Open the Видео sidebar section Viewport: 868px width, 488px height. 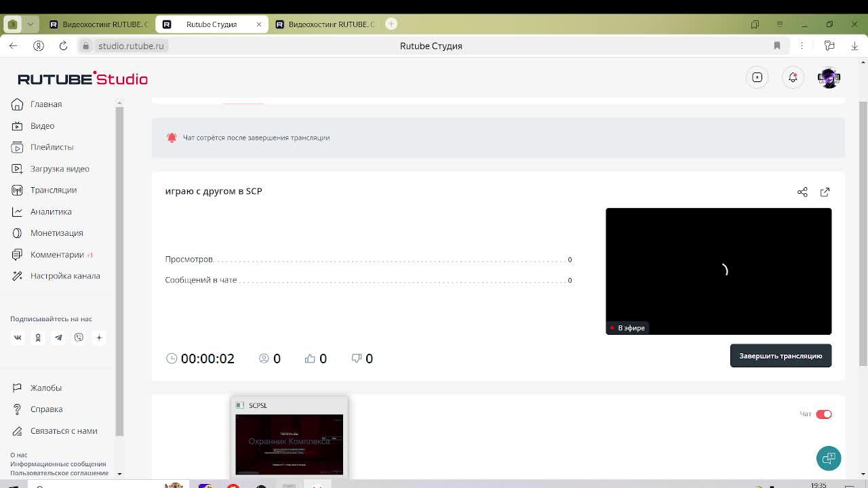pyautogui.click(x=42, y=126)
